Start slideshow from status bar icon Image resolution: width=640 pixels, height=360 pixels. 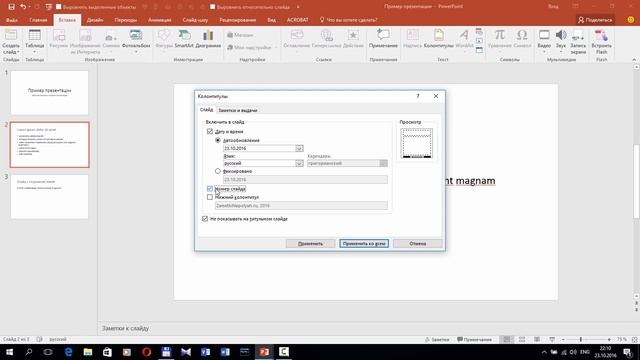coord(552,340)
